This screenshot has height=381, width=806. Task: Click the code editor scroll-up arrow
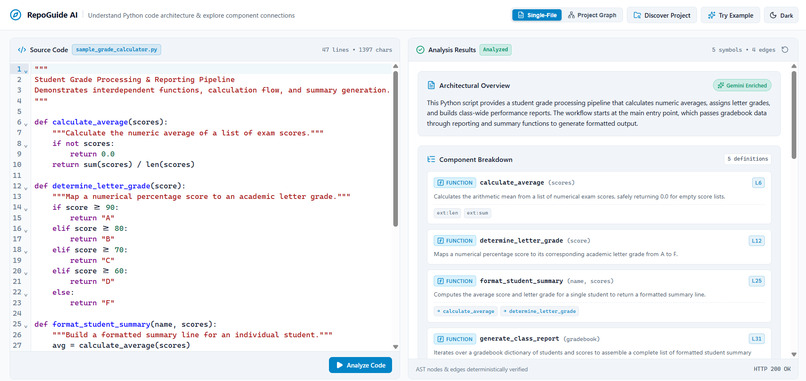pos(395,66)
